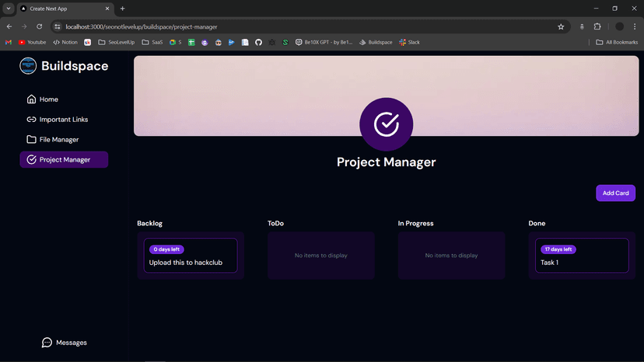Click the chat bubble icon beside Messages
Image resolution: width=644 pixels, height=362 pixels.
point(47,343)
